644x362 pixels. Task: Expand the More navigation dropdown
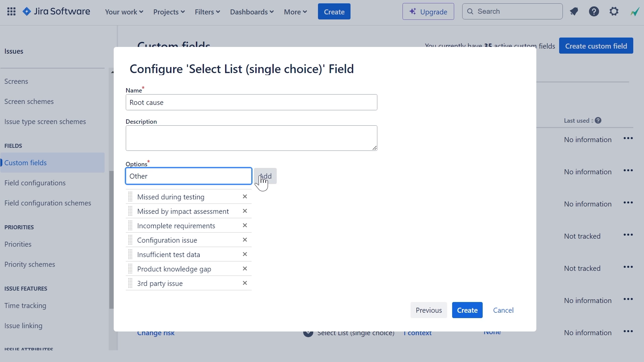coord(294,11)
